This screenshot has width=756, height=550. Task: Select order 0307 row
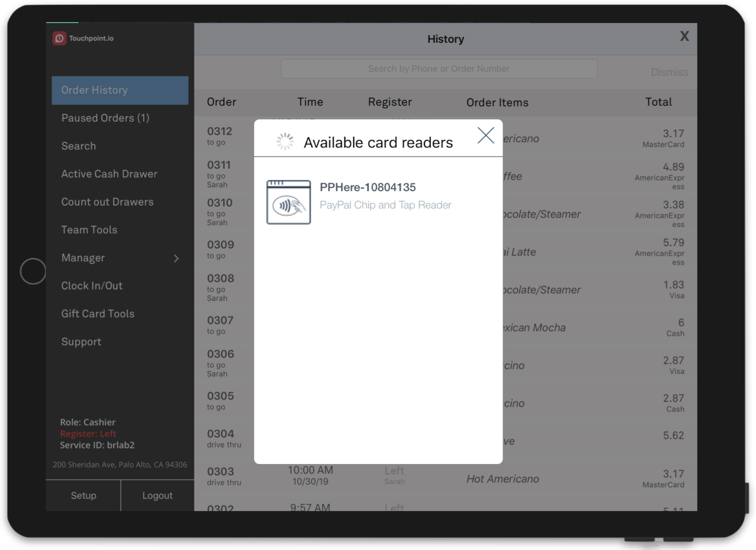click(446, 326)
